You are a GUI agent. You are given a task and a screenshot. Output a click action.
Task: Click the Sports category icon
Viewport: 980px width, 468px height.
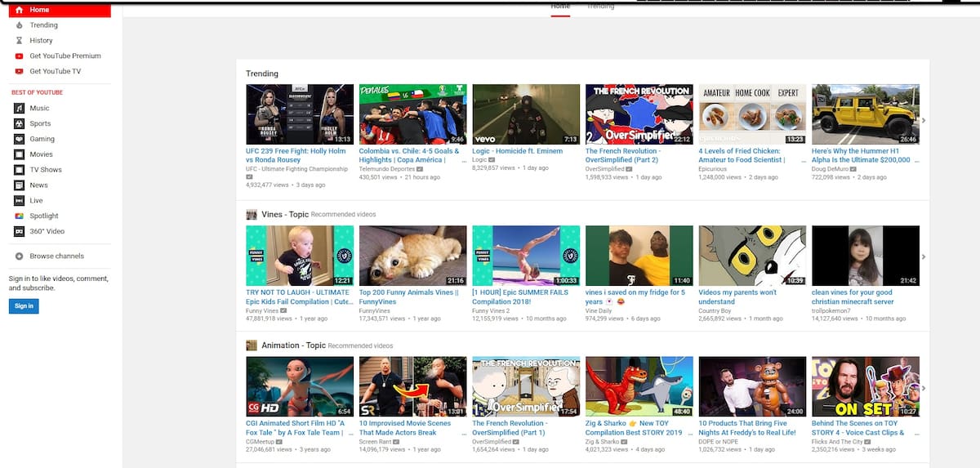tap(20, 123)
